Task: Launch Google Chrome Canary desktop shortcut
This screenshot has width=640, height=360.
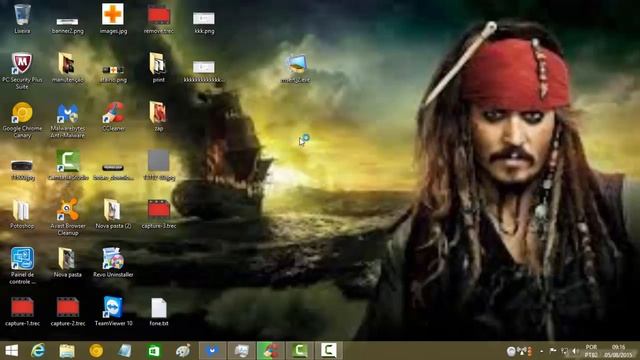Action: [22, 120]
